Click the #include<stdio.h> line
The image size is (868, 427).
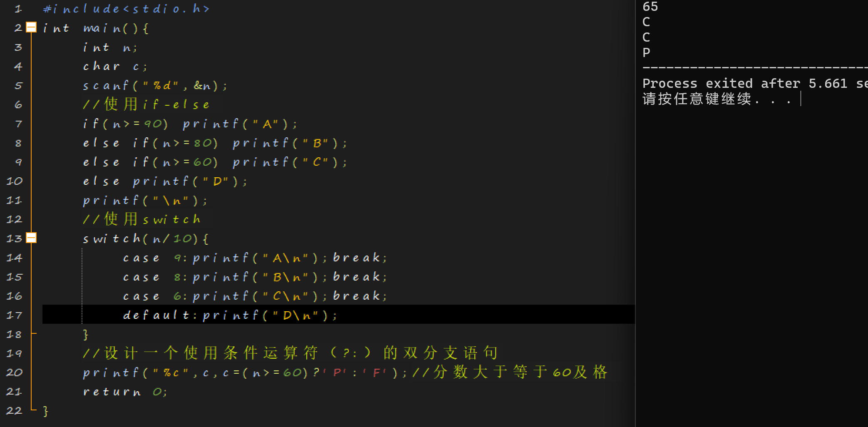[x=126, y=9]
